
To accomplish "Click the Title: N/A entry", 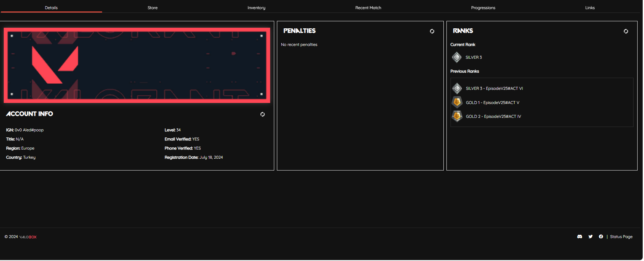I will [x=15, y=139].
